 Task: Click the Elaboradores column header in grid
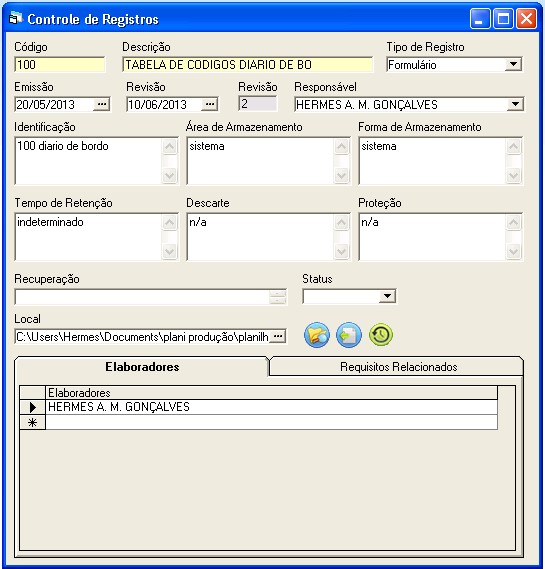click(271, 393)
